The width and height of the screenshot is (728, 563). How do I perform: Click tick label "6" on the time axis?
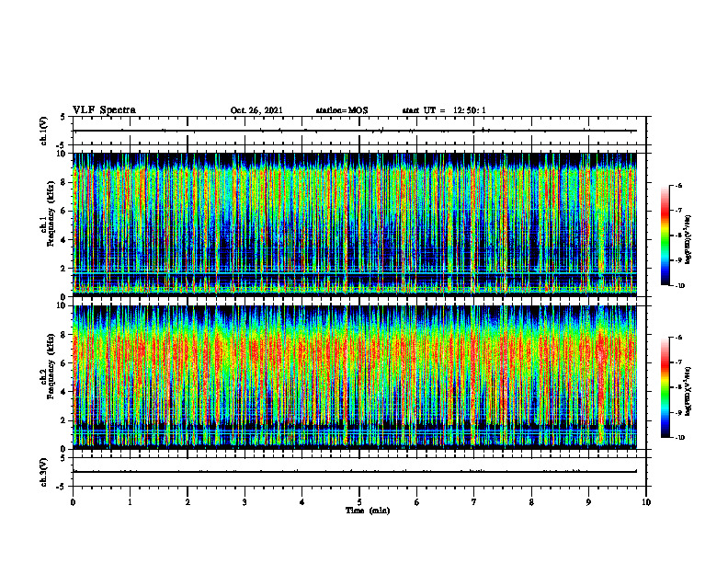(416, 502)
